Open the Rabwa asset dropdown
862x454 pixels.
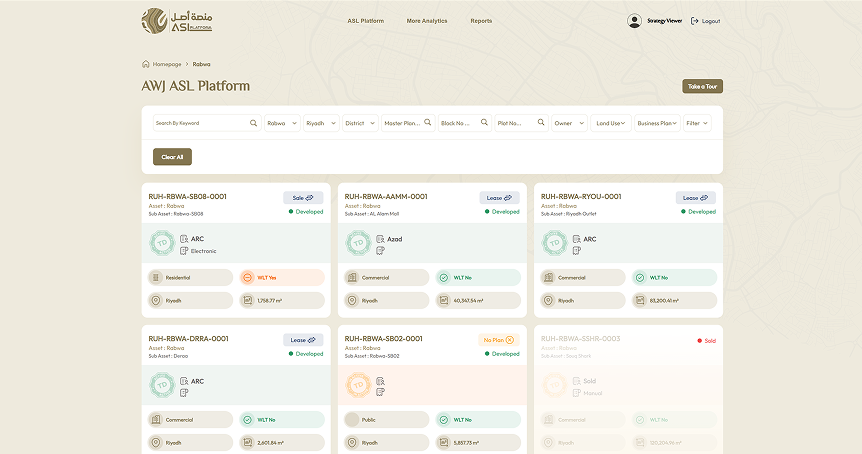click(282, 123)
